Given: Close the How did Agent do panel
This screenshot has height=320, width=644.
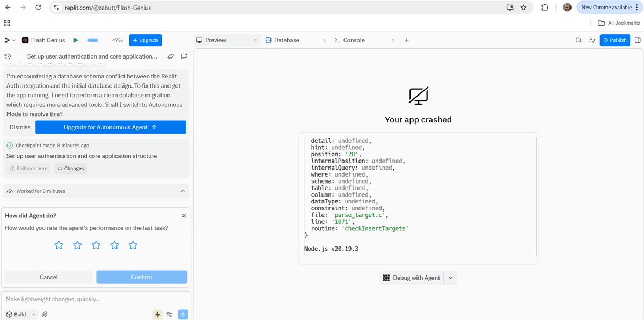Looking at the screenshot, I should (x=184, y=215).
